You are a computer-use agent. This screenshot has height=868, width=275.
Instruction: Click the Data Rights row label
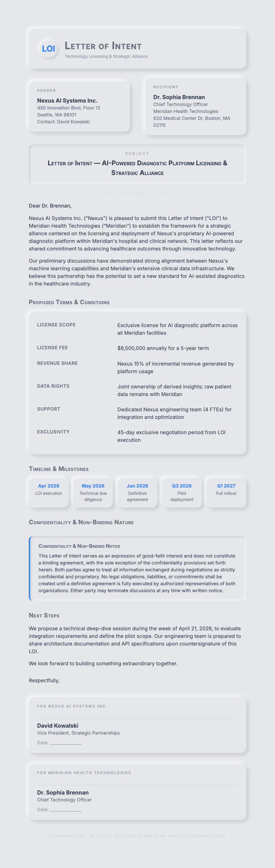(53, 386)
